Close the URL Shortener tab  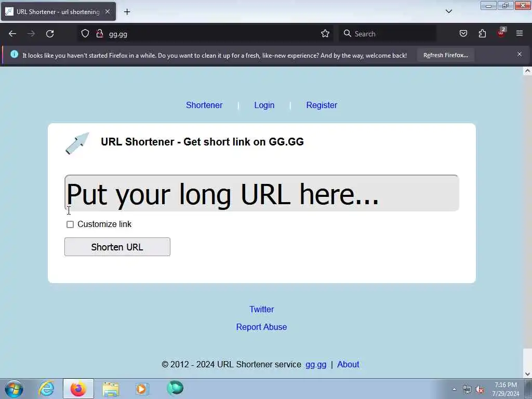107,11
